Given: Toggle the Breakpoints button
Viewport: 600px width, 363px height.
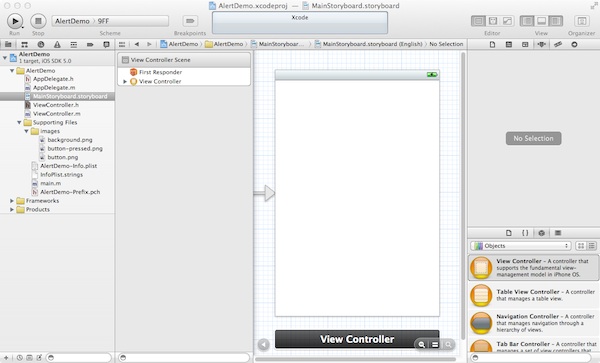Looking at the screenshot, I should coord(190,21).
